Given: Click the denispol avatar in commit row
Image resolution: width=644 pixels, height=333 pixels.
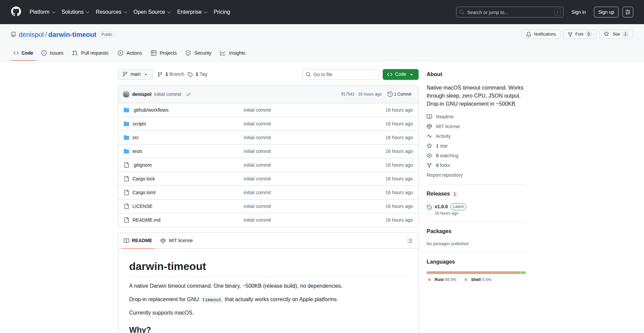Looking at the screenshot, I should click(126, 94).
